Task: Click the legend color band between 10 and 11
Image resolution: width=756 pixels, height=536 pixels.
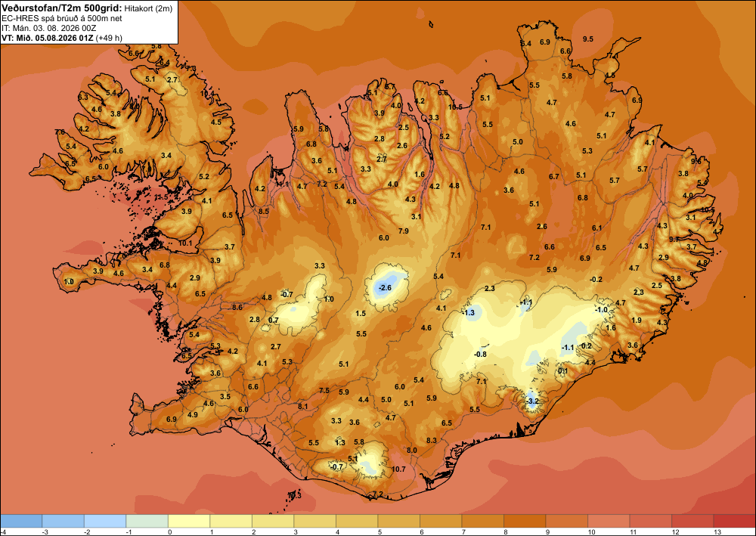Action: [x=609, y=521]
